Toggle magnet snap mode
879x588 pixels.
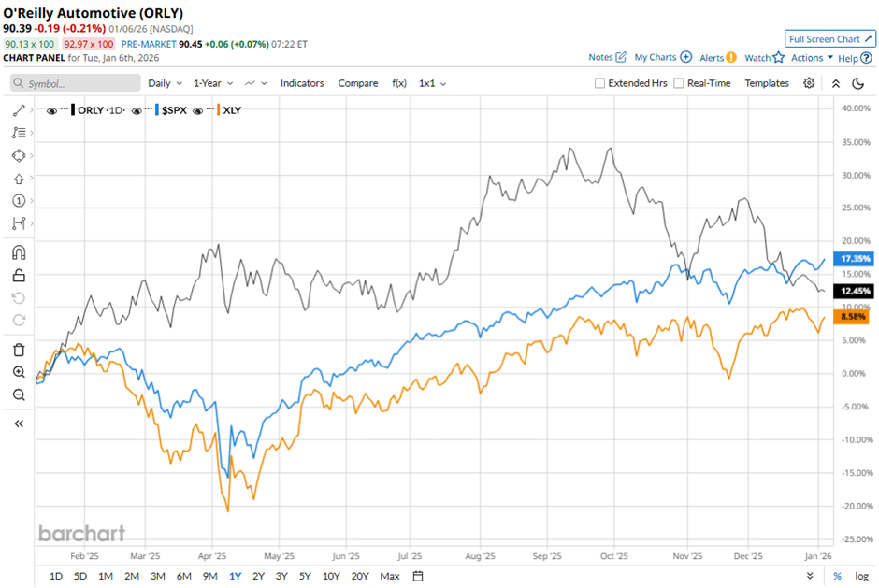19,252
